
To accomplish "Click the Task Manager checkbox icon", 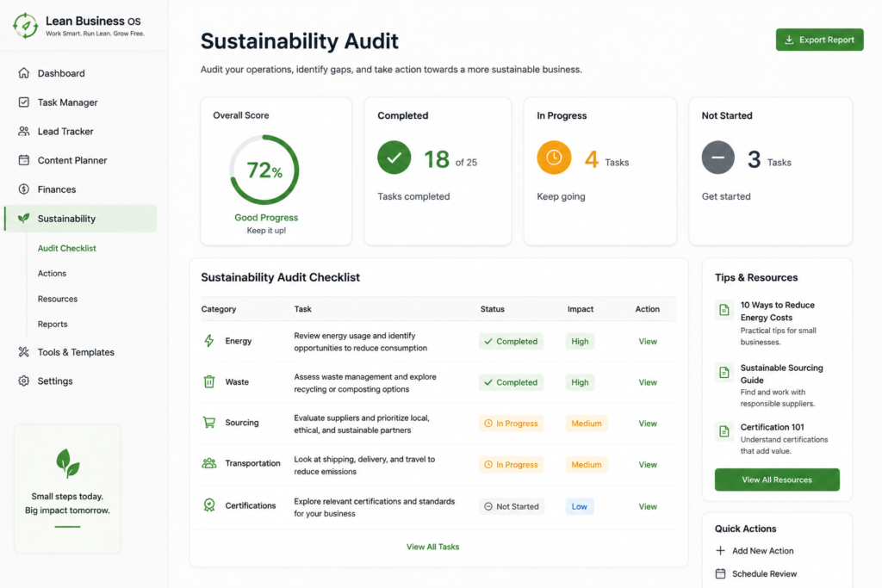I will (23, 102).
